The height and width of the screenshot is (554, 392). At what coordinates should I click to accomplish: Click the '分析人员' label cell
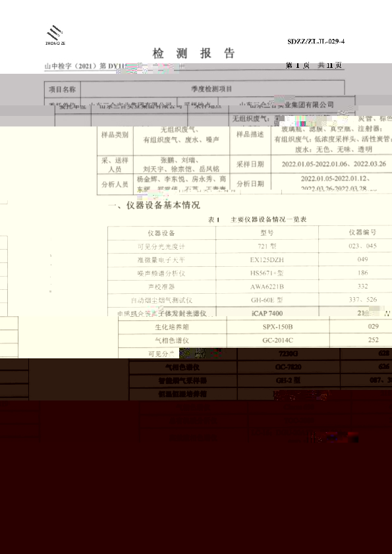point(115,184)
